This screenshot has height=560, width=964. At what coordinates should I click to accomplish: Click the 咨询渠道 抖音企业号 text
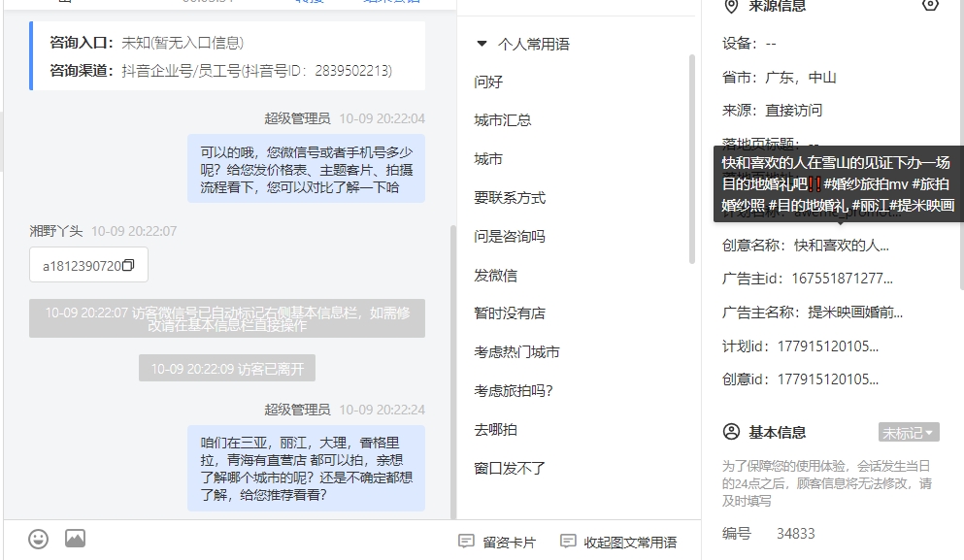[x=256, y=71]
